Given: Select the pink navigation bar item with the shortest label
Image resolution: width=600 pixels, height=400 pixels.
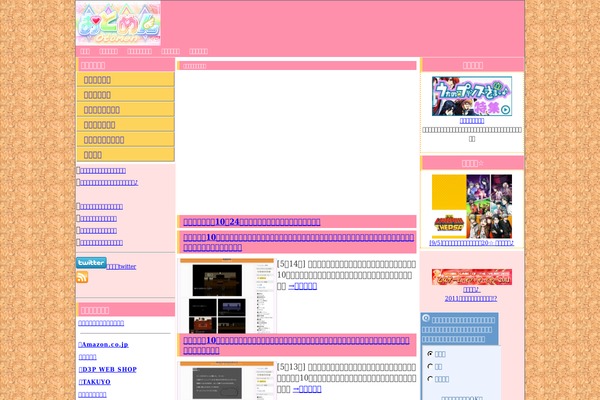Looking at the screenshot, I should (x=85, y=51).
